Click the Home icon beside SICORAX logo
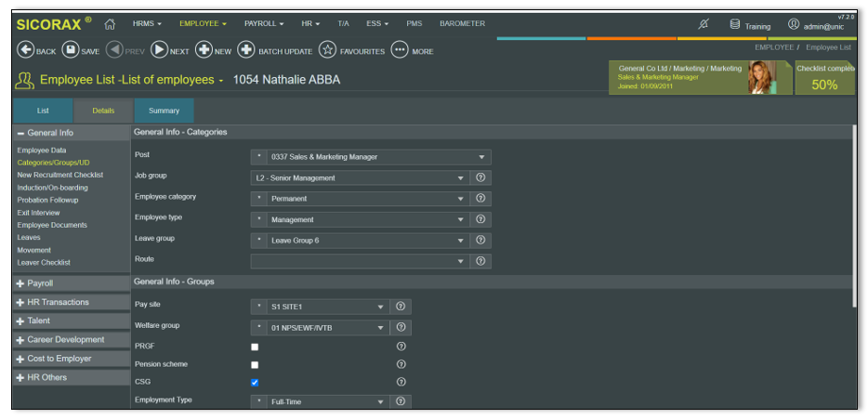 point(111,23)
